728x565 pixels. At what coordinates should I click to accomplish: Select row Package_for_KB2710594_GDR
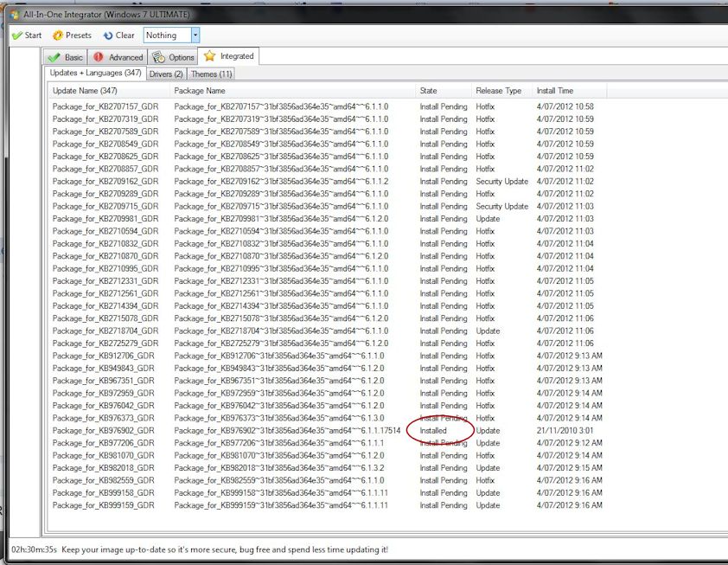(328, 231)
